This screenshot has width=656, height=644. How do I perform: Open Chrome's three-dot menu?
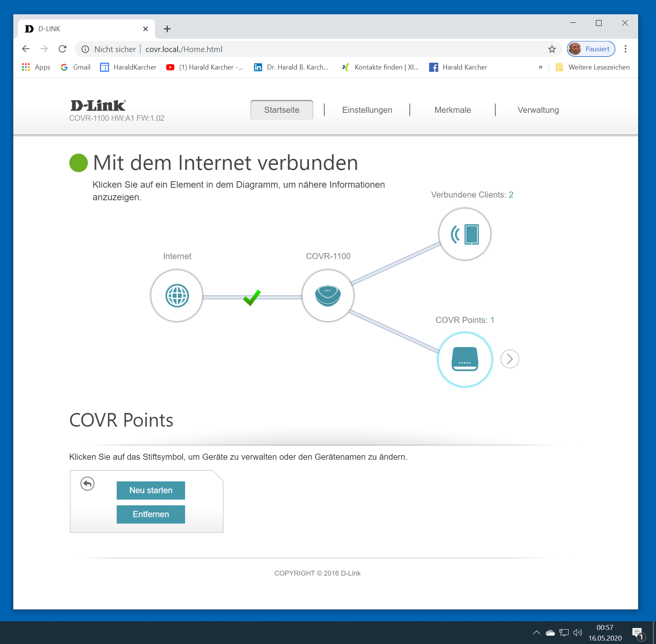click(626, 49)
